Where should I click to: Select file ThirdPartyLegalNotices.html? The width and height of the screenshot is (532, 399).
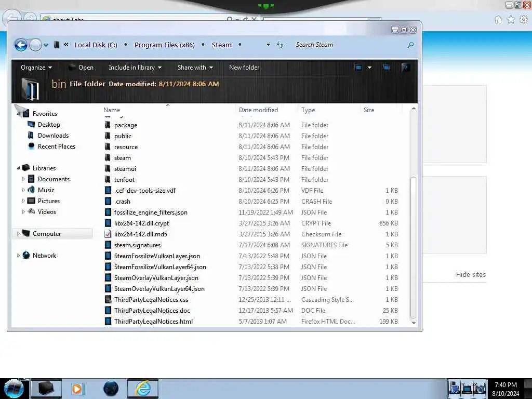pos(153,321)
